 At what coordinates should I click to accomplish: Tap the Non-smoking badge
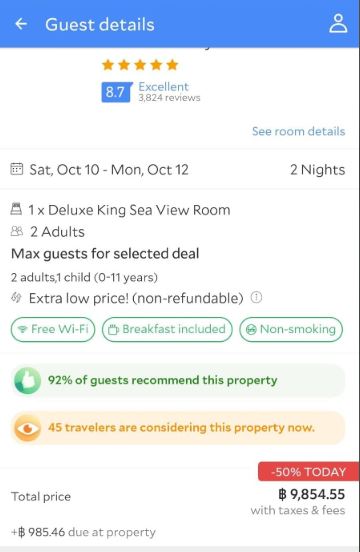(291, 330)
